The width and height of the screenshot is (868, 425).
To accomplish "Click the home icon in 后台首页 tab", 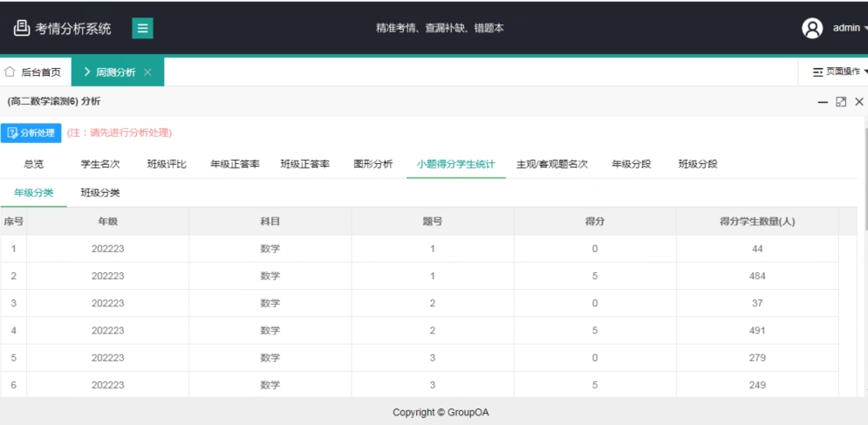I will tap(10, 72).
